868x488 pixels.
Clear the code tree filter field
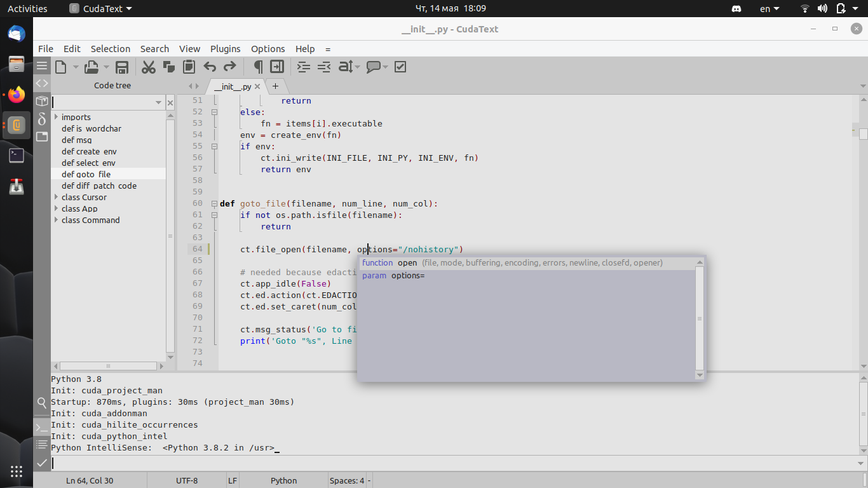coord(170,102)
